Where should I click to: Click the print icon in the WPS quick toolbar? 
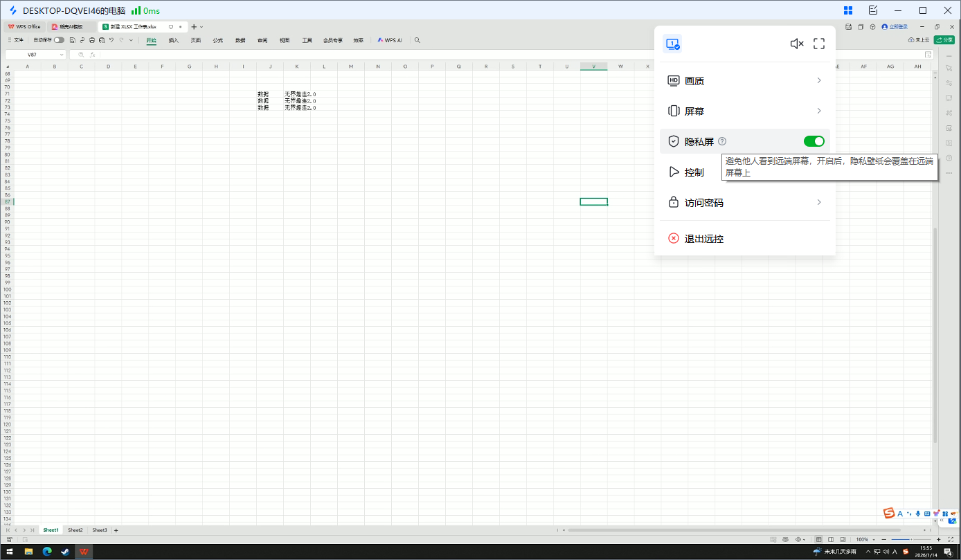click(92, 40)
